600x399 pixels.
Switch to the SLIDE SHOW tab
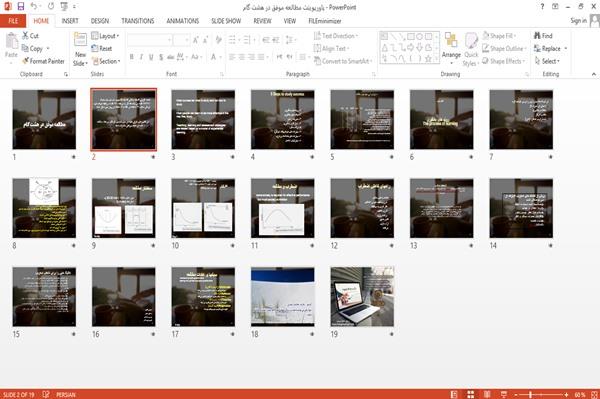click(x=226, y=21)
